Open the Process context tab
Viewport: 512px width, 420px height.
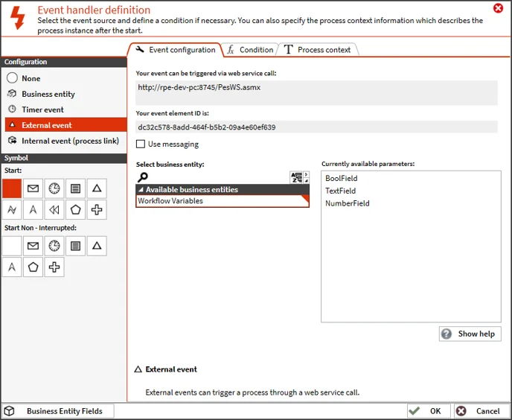(318, 50)
